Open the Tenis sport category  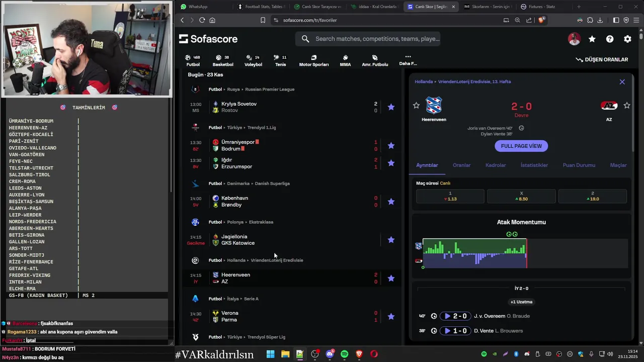(280, 61)
